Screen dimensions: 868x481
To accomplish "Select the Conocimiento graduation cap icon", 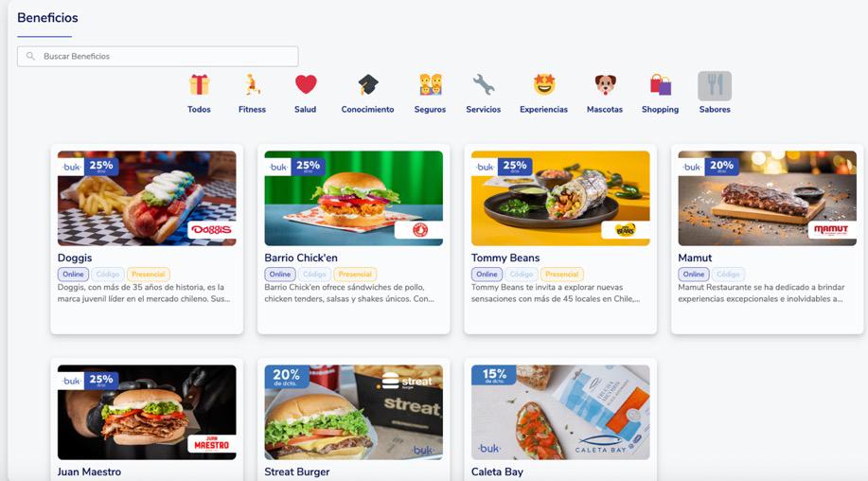I will [x=367, y=85].
